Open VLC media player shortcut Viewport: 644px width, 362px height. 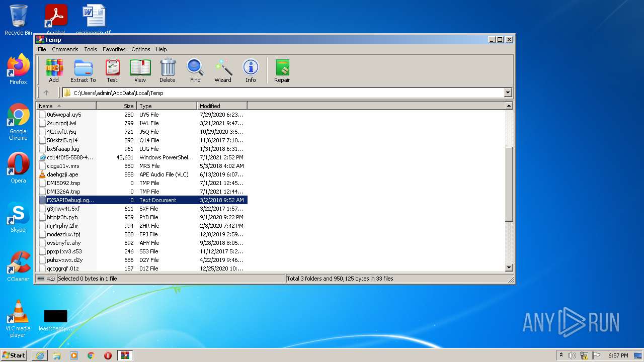[18, 319]
